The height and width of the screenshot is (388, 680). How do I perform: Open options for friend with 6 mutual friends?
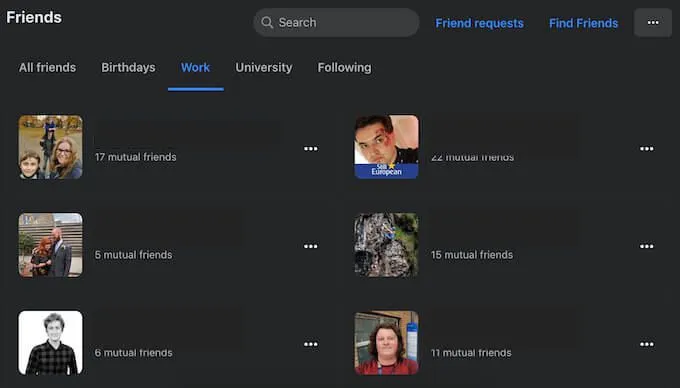coord(311,344)
